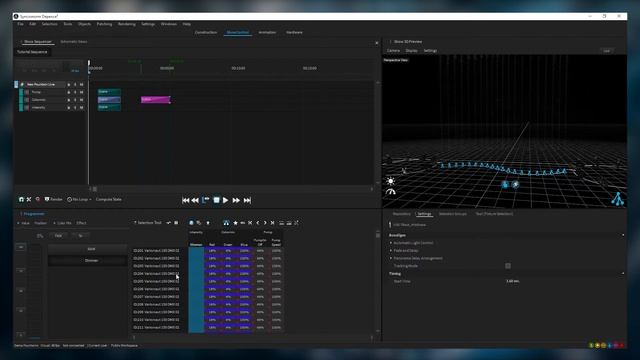
Task: Jump to sequence end
Action: (247, 200)
